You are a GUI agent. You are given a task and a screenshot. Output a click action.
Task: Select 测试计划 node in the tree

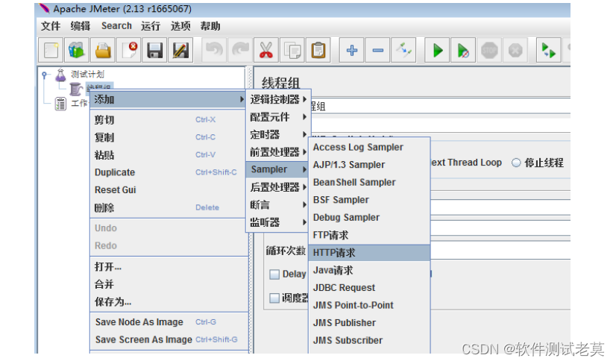coord(87,75)
